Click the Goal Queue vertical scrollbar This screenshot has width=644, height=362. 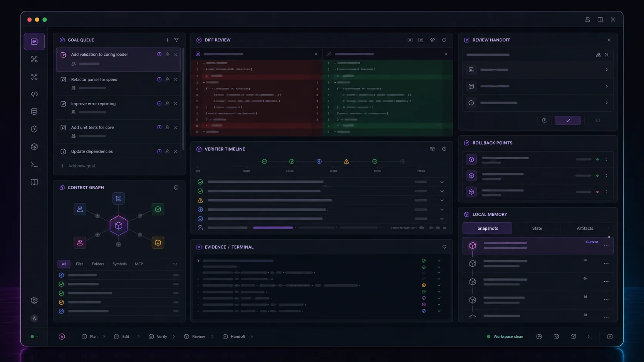pyautogui.click(x=183, y=99)
